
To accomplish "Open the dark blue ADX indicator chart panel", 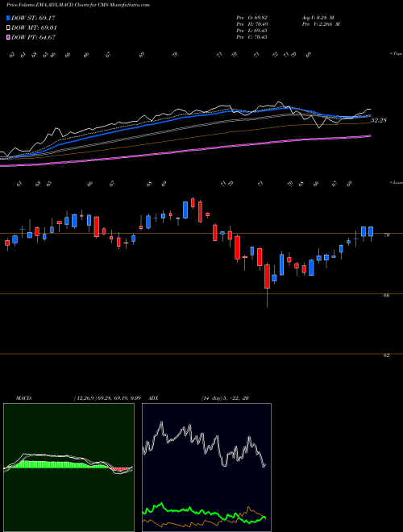I will click(x=206, y=468).
